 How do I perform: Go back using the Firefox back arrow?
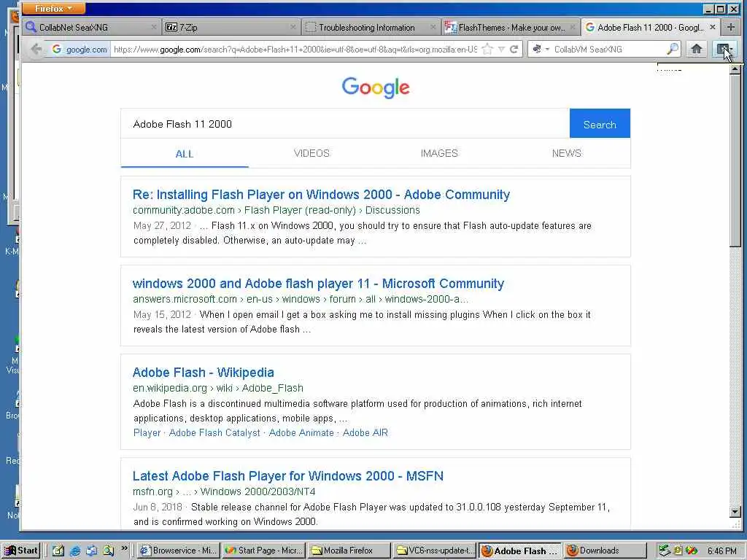pyautogui.click(x=36, y=49)
